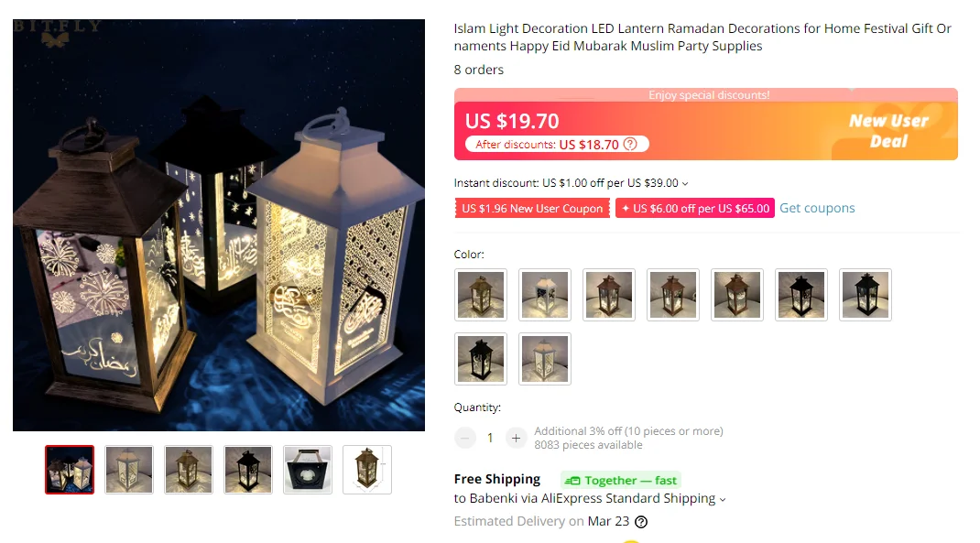This screenshot has height=543, width=980.
Task: View the fifth thumbnail showing lantern bottom
Action: [x=308, y=470]
